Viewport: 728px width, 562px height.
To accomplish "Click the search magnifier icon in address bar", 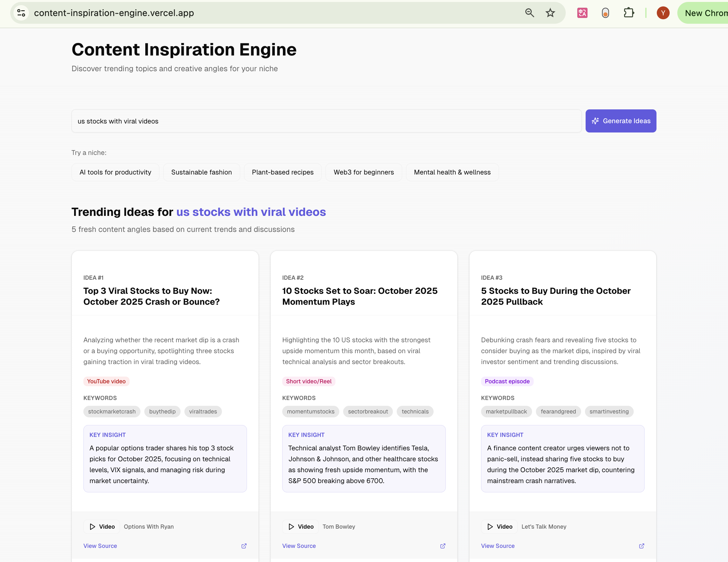I will (x=529, y=13).
